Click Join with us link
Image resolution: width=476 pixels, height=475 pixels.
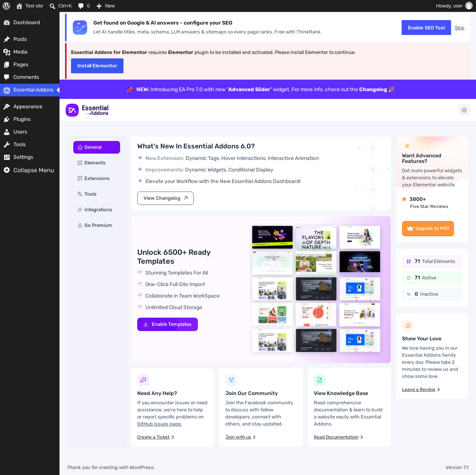(240, 437)
